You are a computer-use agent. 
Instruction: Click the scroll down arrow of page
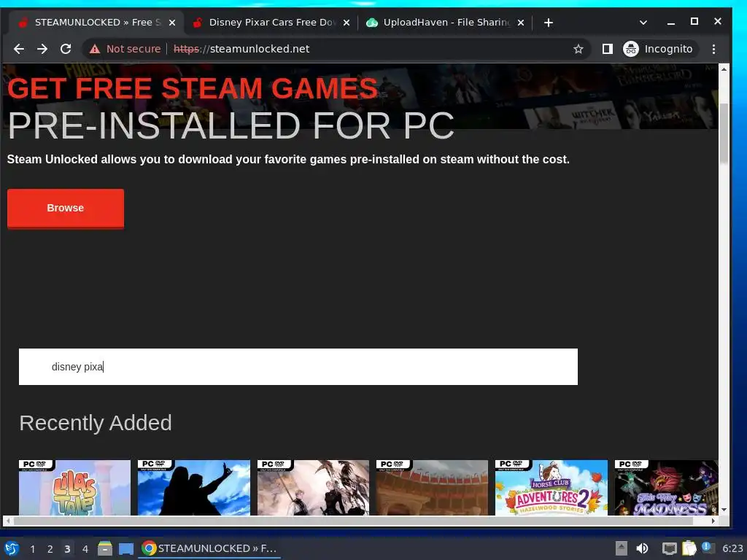tap(724, 510)
